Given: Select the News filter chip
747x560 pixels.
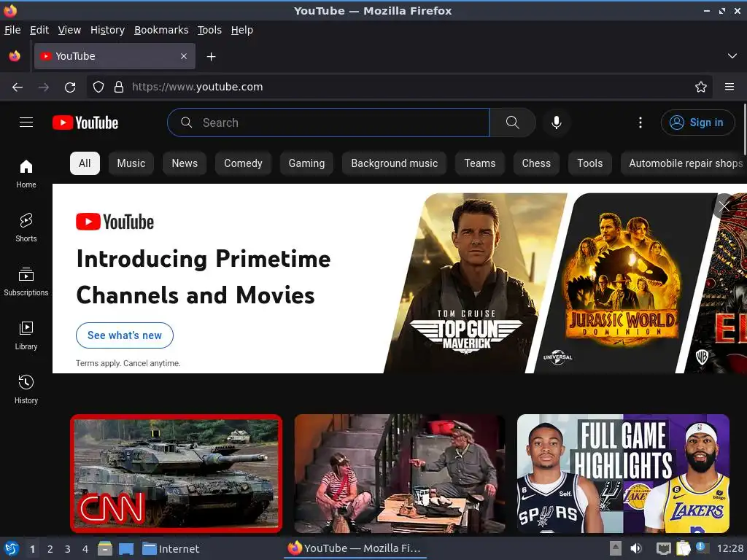Looking at the screenshot, I should [x=185, y=163].
